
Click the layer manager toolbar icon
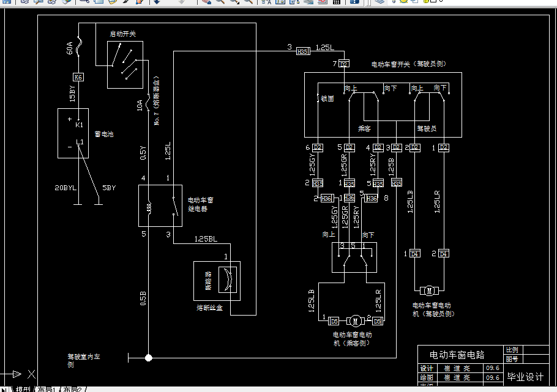tap(379, 1)
